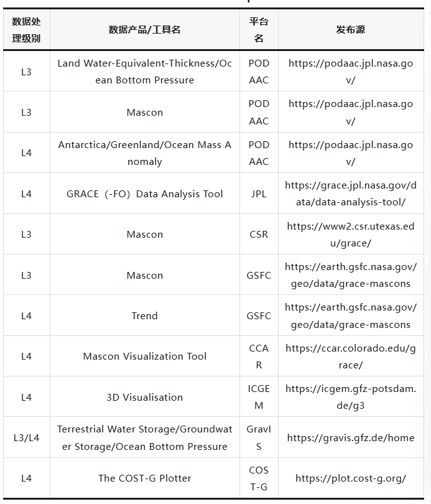The height and width of the screenshot is (504, 431).
Task: Open the earth.gsfc.nasa.gov link in the Trend row
Action: pos(351,315)
